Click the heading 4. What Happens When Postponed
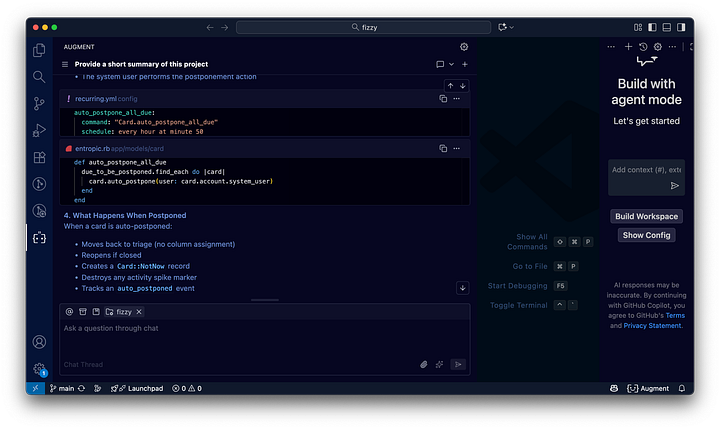 click(x=125, y=215)
